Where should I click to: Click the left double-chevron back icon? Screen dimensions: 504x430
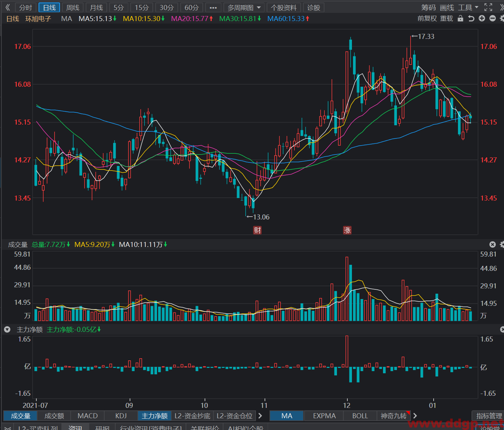pyautogui.click(x=7, y=7)
